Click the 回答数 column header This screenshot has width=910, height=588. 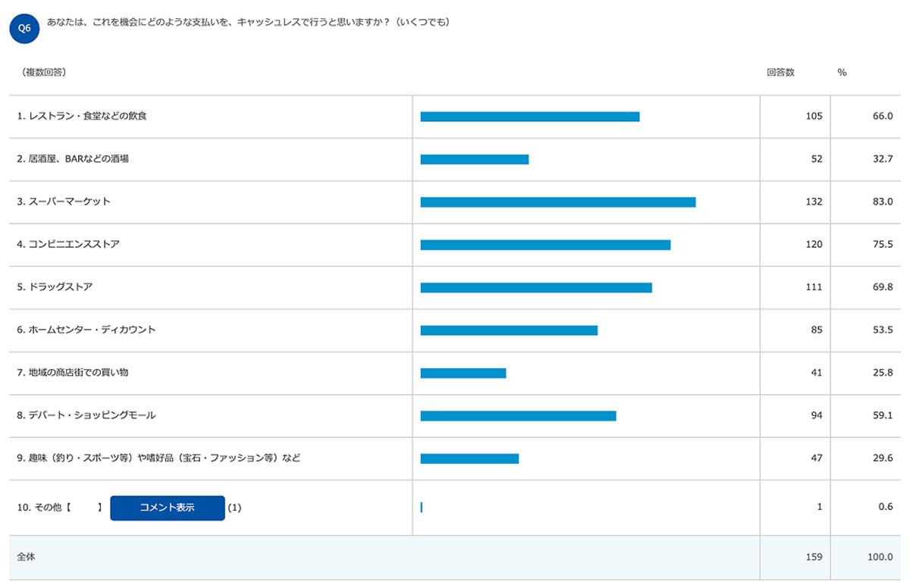click(780, 73)
